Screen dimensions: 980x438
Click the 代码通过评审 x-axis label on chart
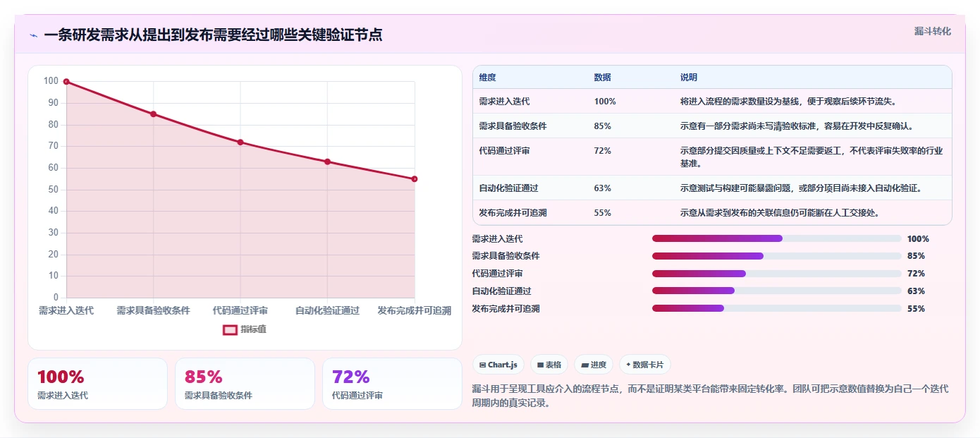pos(240,310)
